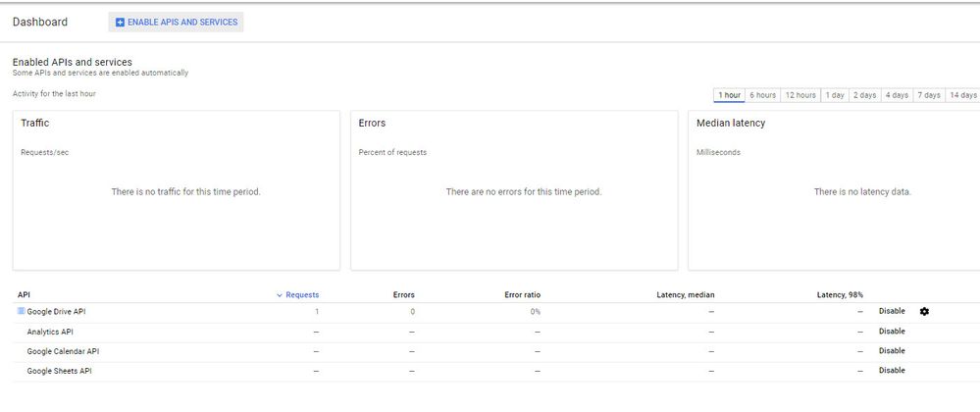Choose the 7 days time range

click(929, 95)
